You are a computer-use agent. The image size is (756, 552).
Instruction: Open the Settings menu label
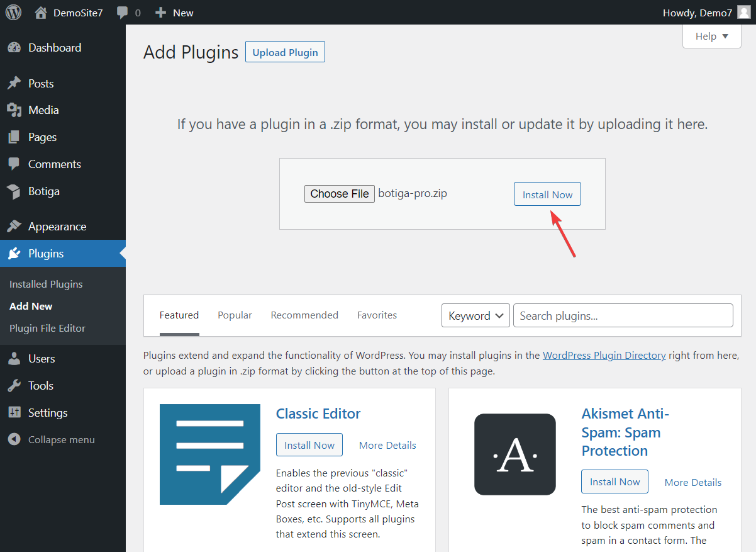[48, 413]
